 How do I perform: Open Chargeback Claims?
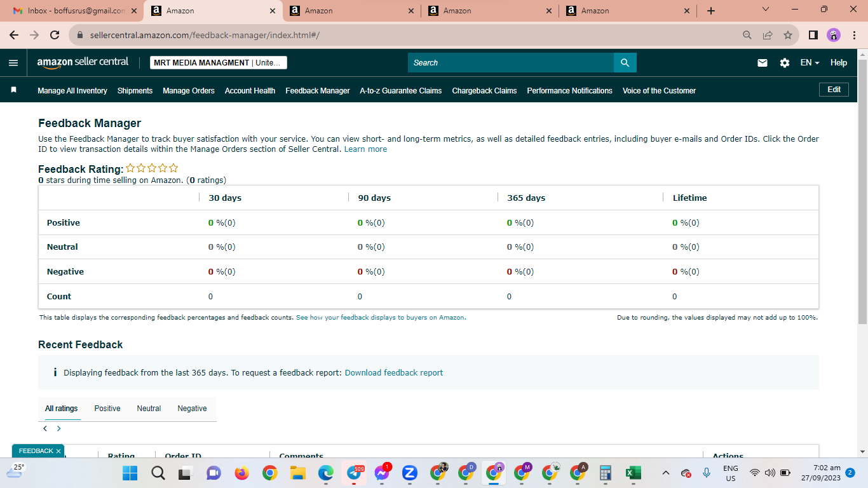pos(484,91)
